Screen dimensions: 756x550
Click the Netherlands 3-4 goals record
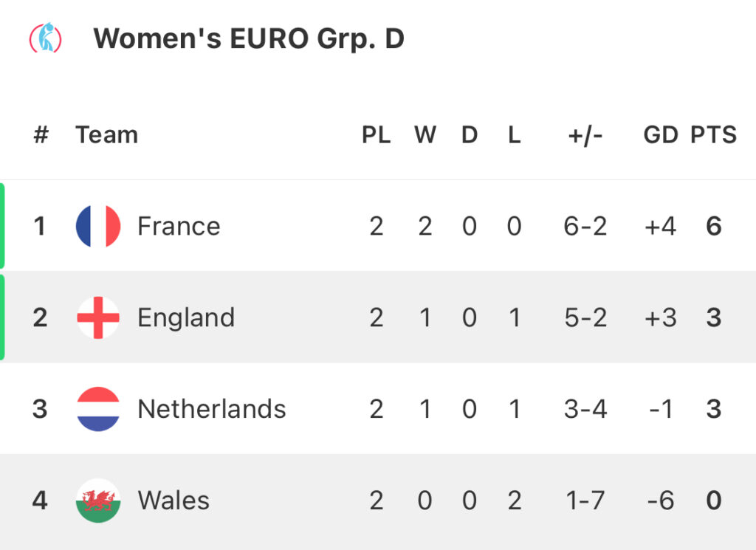click(585, 409)
